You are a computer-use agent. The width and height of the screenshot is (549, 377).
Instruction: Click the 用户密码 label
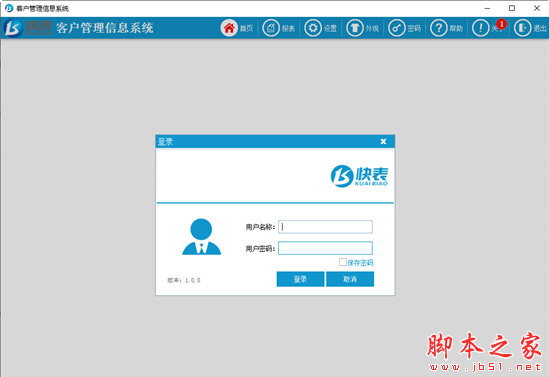point(260,249)
